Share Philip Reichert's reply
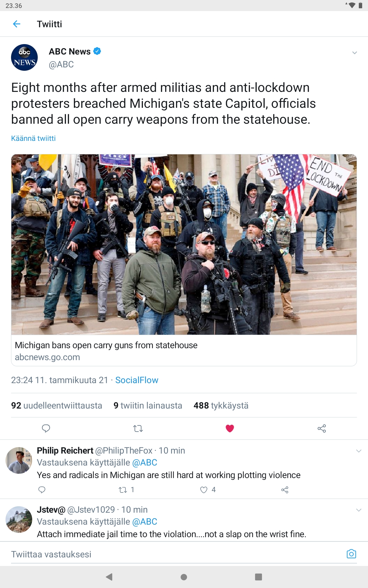Image resolution: width=368 pixels, height=588 pixels. click(285, 490)
